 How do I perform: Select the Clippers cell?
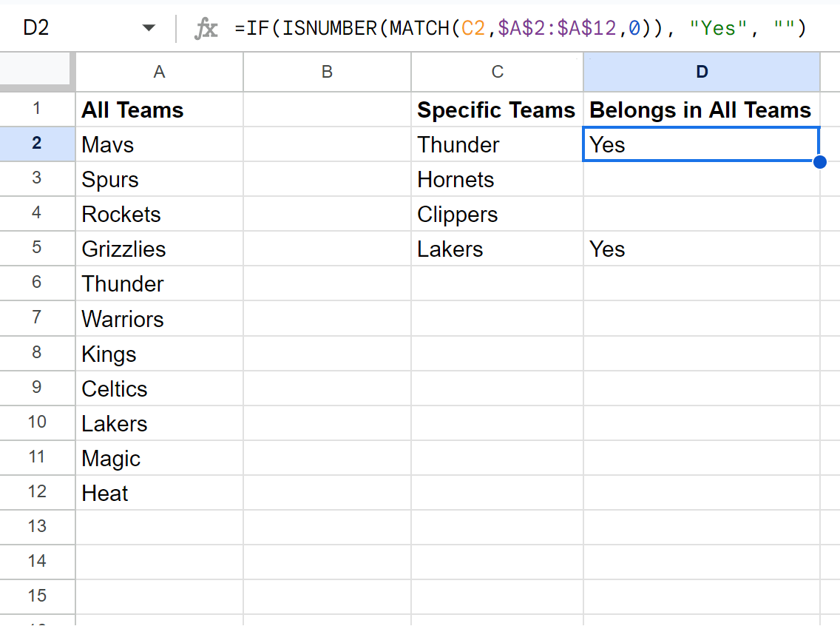[x=497, y=215]
